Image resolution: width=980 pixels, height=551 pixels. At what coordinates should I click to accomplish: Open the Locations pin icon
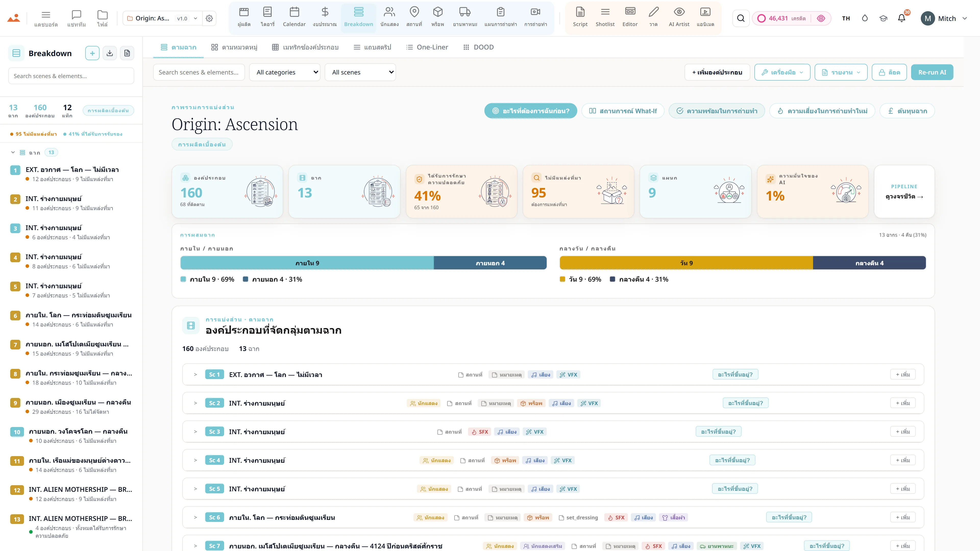tap(414, 17)
